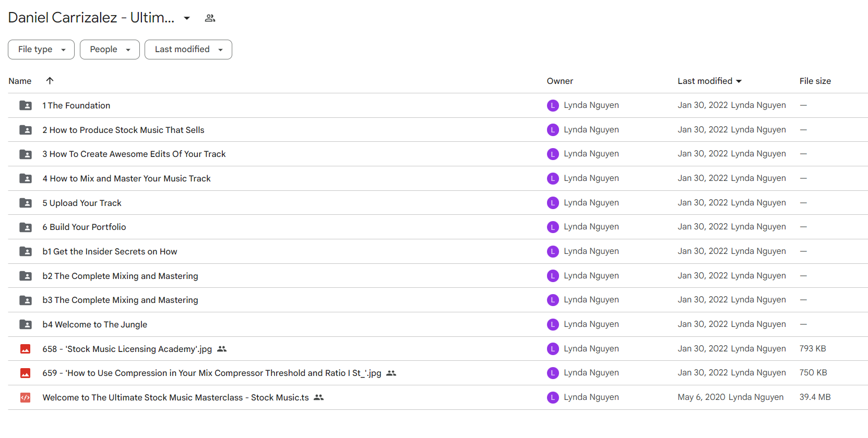Open the People filter dropdown
868x438 pixels.
pyautogui.click(x=110, y=50)
